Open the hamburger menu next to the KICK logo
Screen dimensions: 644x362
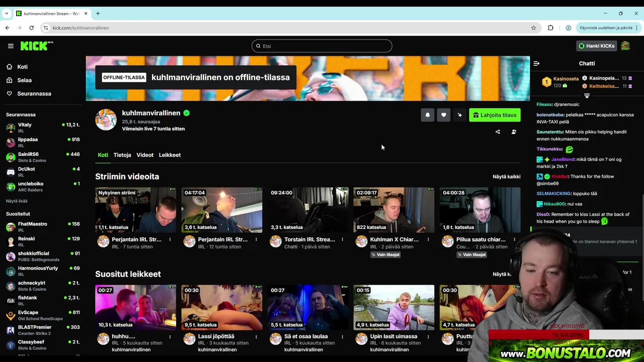tap(11, 46)
